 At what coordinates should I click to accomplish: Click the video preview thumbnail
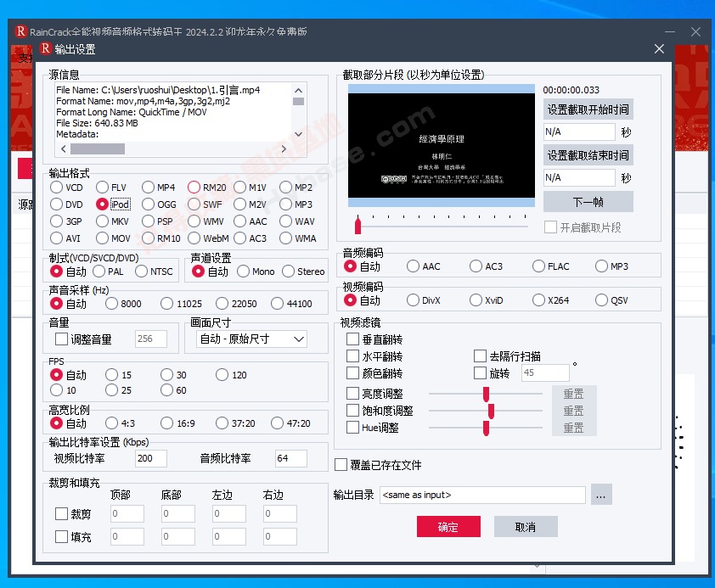442,146
